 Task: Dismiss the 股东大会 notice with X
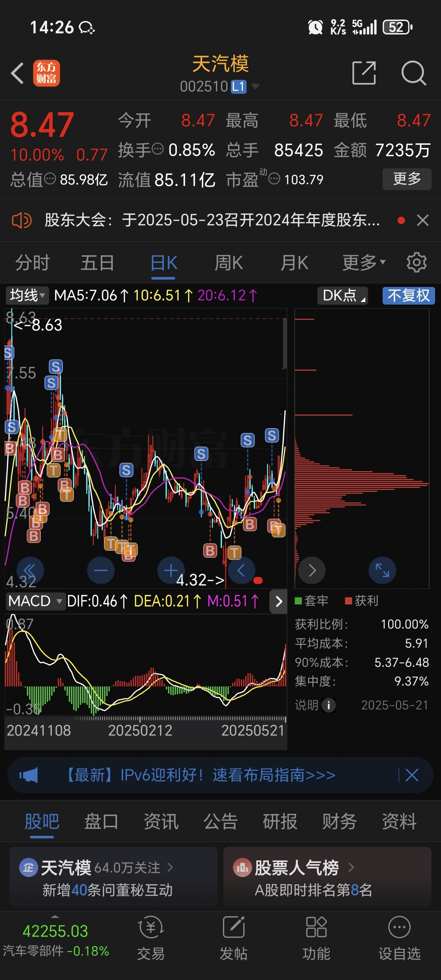coord(423,220)
